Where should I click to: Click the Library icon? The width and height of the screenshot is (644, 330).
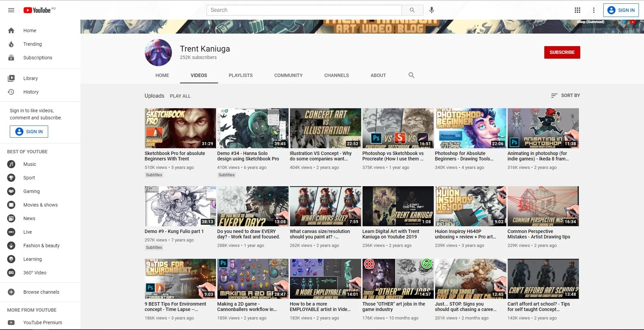11,78
